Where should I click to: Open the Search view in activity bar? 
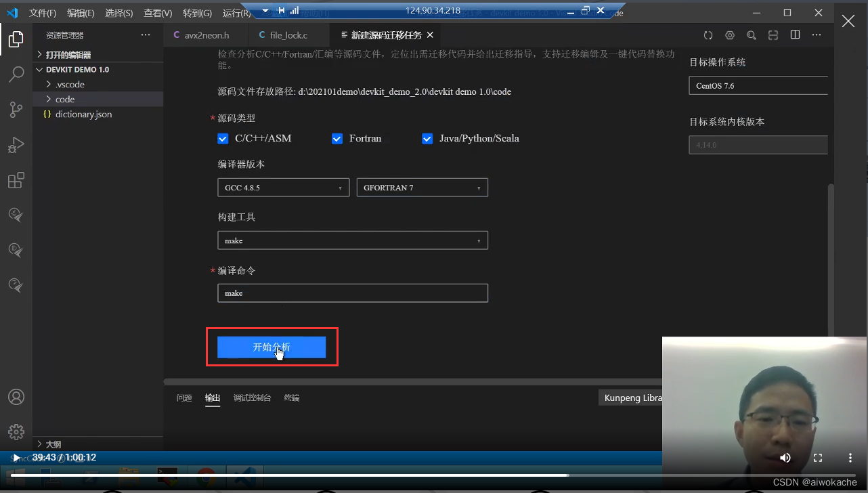16,74
